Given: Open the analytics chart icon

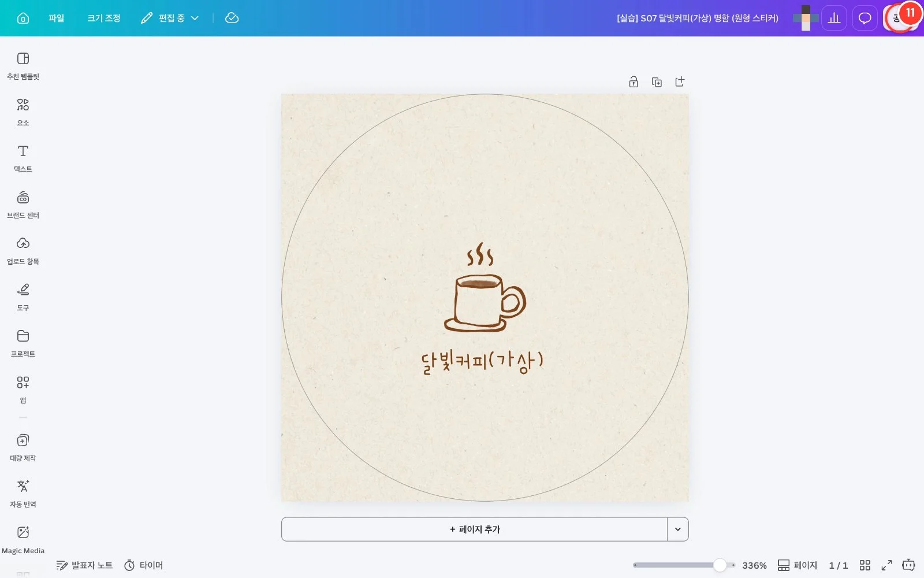Looking at the screenshot, I should point(834,18).
